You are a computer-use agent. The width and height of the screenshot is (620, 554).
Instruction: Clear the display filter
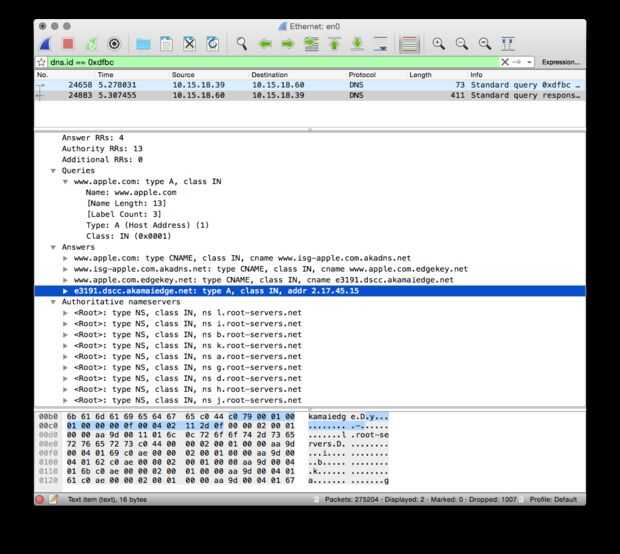[505, 62]
